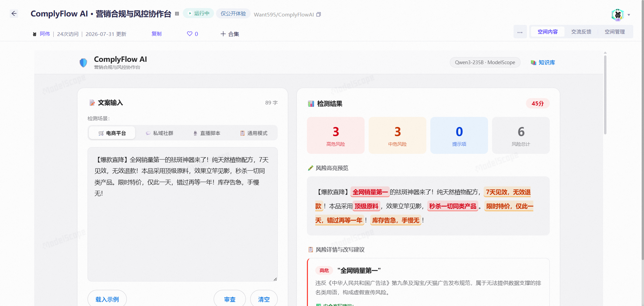
Task: Select the 通用模式 detection scenario
Action: coord(254,133)
